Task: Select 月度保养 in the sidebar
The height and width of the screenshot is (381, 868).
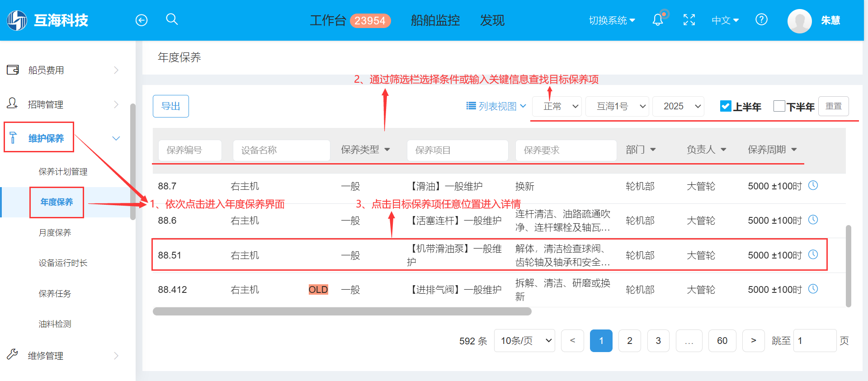Action: [55, 233]
